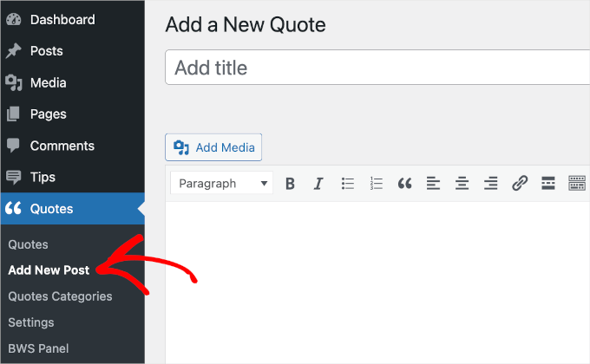Center align the text
Image resolution: width=590 pixels, height=364 pixels.
pos(462,183)
